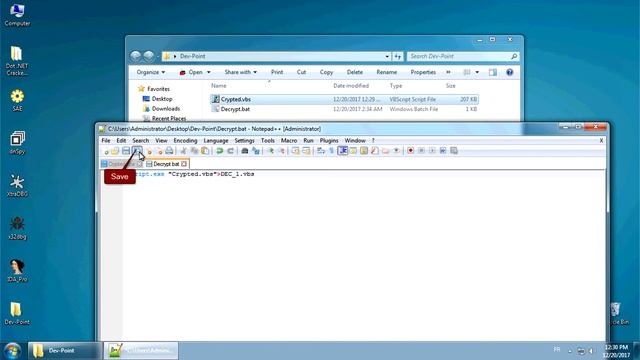Open the arrow beside Explorer's Open button
The height and width of the screenshot is (360, 640).
click(x=209, y=72)
